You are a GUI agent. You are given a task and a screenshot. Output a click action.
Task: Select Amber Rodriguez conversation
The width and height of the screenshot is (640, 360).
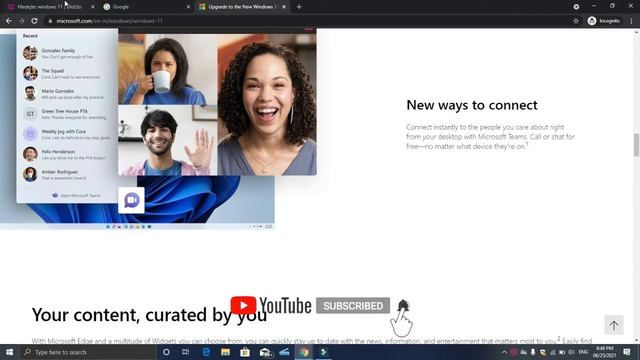[67, 175]
